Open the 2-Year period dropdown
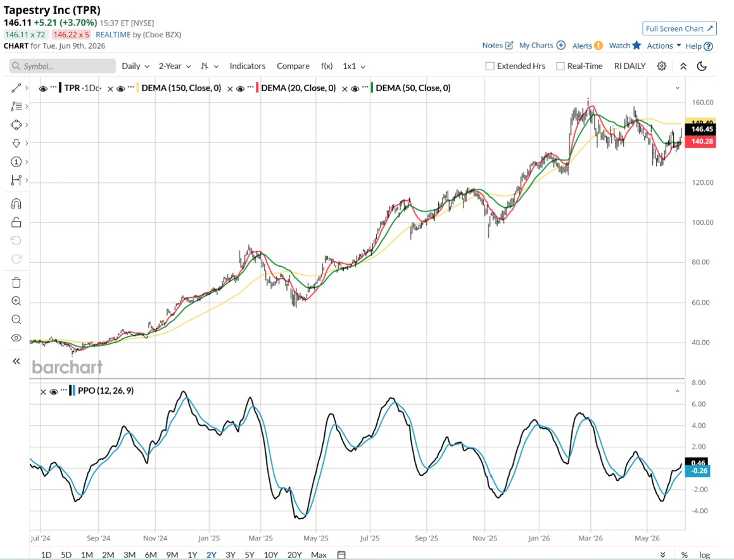Viewport: 734px width, 560px height. pos(175,66)
